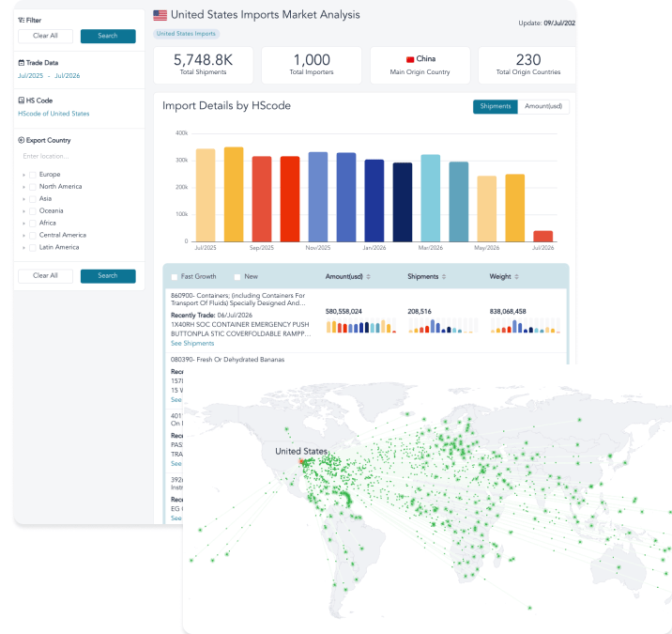Tick the New filter checkbox
This screenshot has height=634, width=672.
(237, 277)
